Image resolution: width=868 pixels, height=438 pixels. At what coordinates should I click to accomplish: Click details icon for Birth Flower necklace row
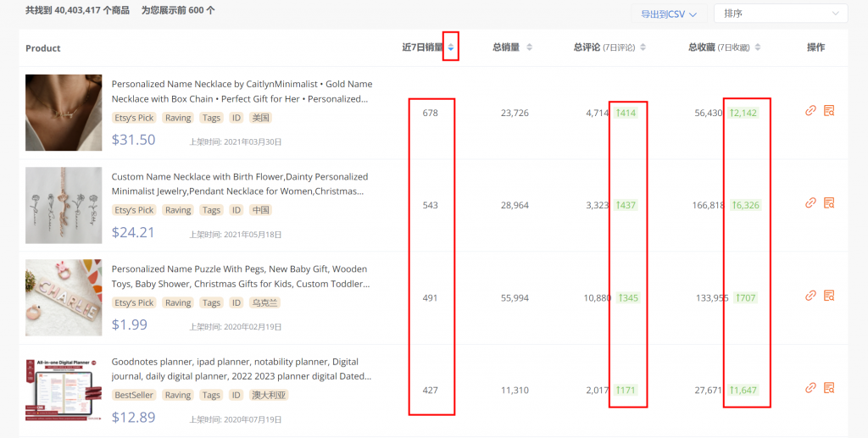pos(829,203)
